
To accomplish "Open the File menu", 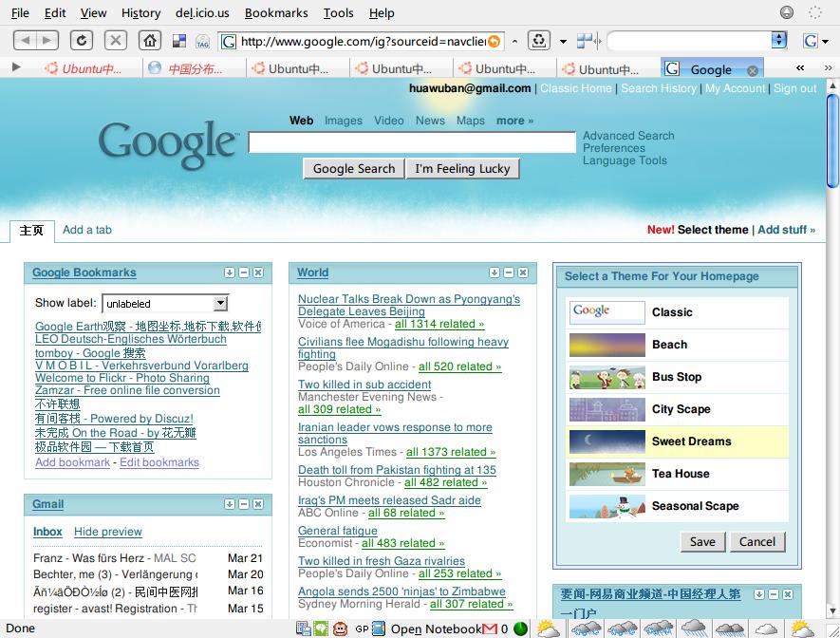I will (x=20, y=13).
